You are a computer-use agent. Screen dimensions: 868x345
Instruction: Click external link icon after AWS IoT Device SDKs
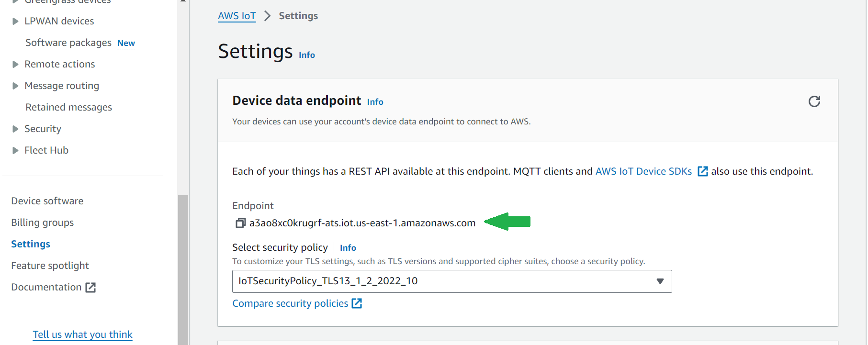(702, 171)
